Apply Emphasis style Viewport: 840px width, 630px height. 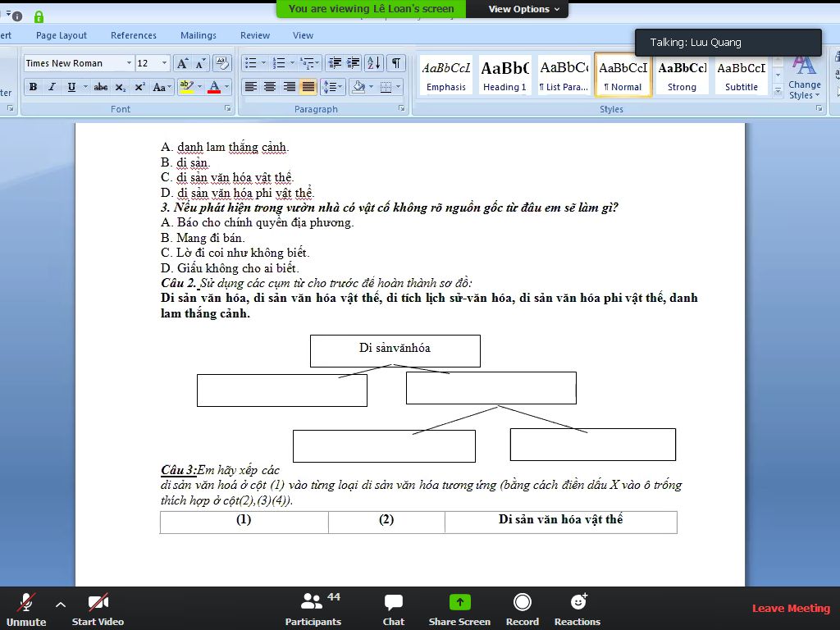coord(446,75)
